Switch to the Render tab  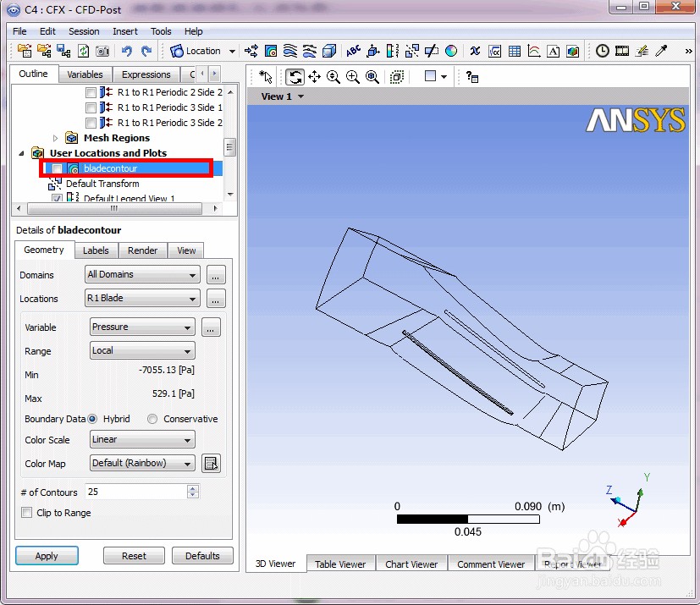point(143,250)
